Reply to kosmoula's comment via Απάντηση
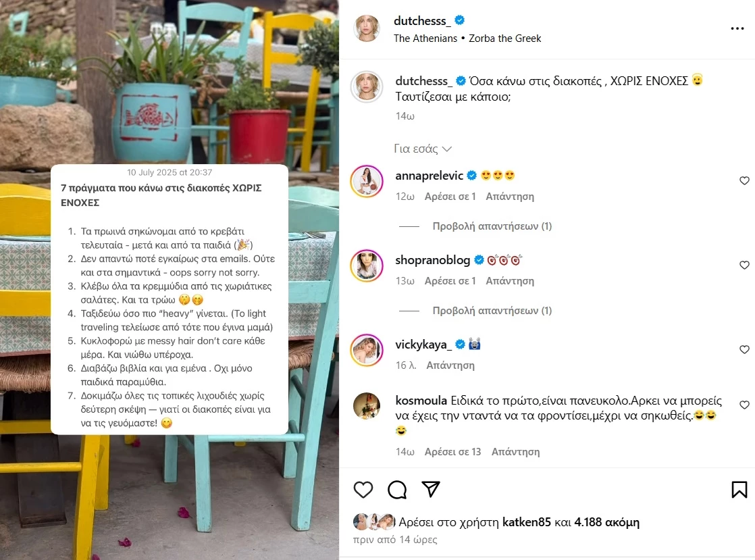 (515, 452)
